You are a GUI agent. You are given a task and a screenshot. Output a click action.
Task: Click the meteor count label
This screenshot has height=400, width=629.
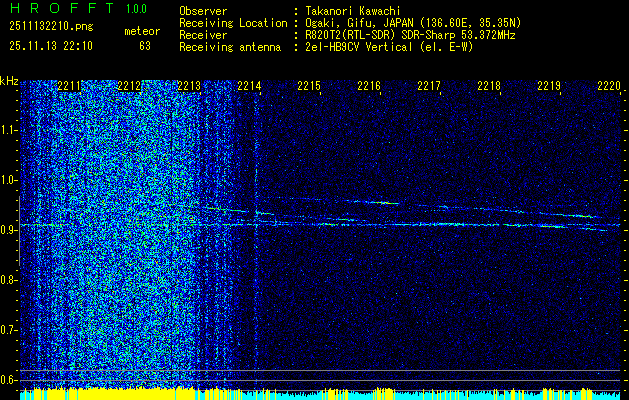(x=142, y=31)
